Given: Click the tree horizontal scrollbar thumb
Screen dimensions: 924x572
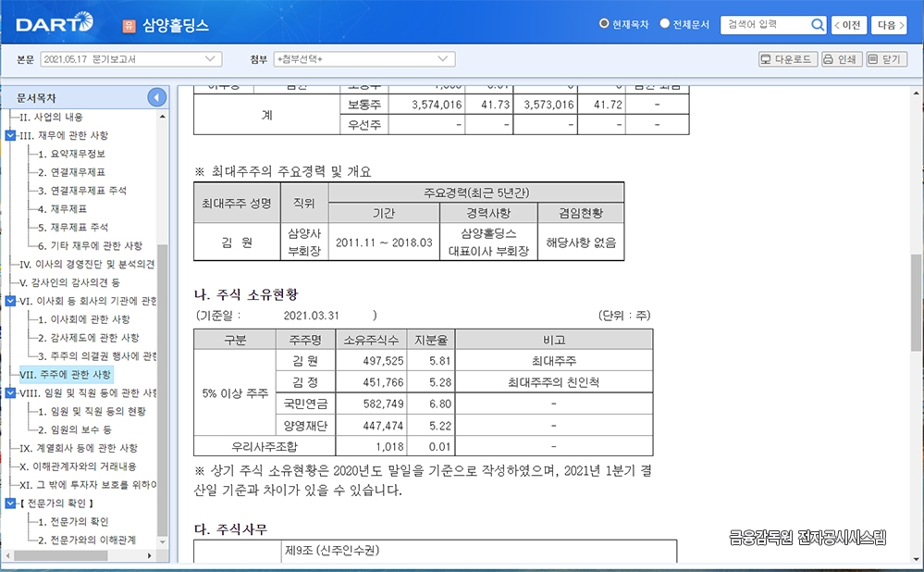Looking at the screenshot, I should (60, 555).
